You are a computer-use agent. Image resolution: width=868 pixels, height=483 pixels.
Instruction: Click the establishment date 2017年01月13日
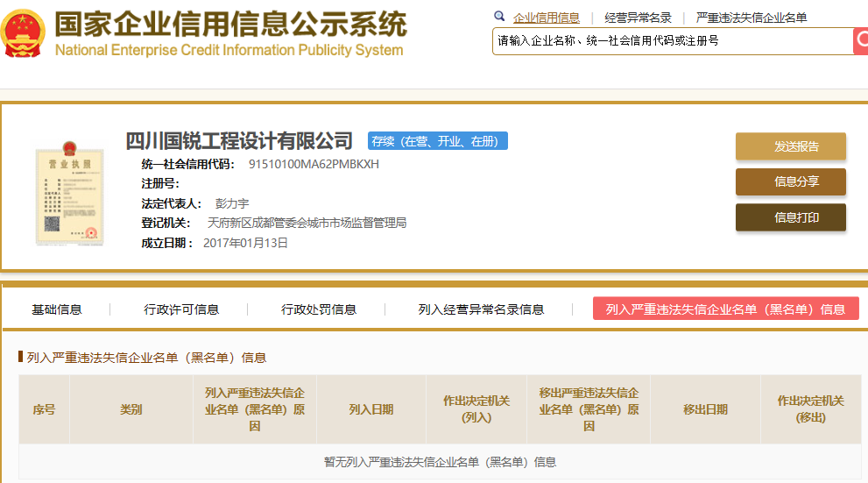[x=245, y=243]
